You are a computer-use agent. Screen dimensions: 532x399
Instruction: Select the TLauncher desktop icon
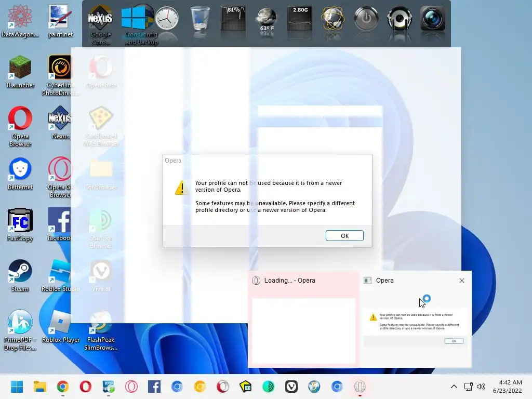click(20, 72)
